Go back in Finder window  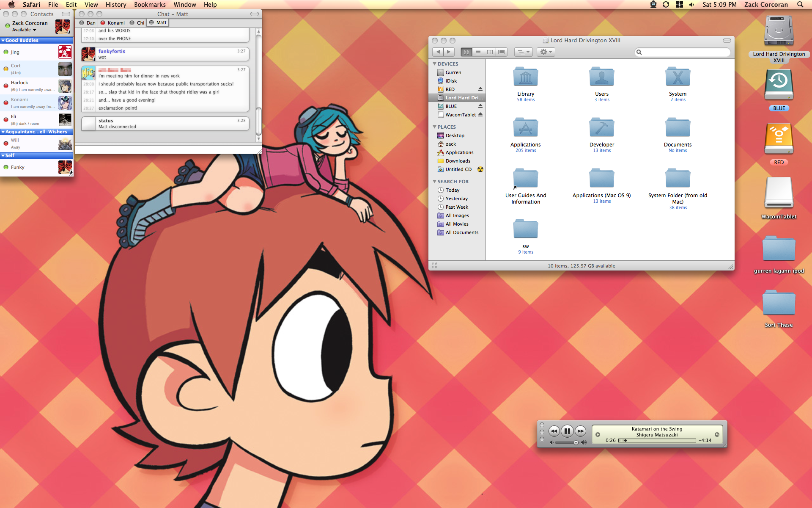point(438,52)
